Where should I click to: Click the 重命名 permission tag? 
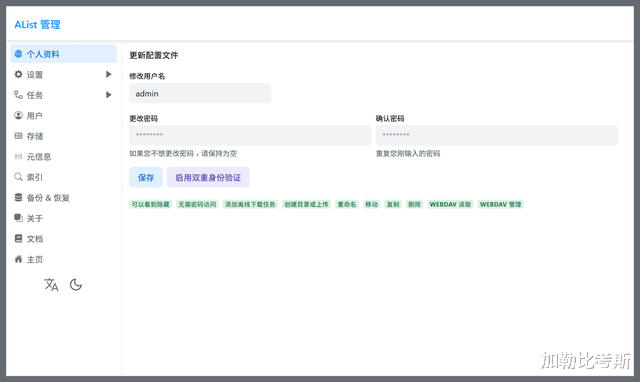tap(347, 204)
